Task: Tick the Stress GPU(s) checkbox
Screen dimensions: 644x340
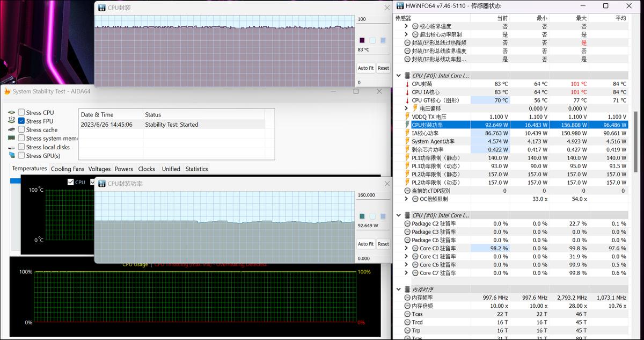Action: tap(21, 155)
